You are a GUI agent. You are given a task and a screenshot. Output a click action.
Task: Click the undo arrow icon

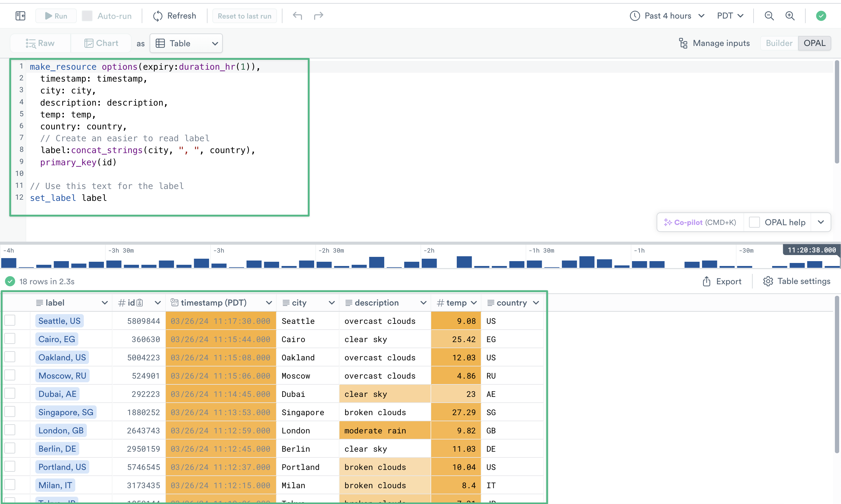click(297, 16)
